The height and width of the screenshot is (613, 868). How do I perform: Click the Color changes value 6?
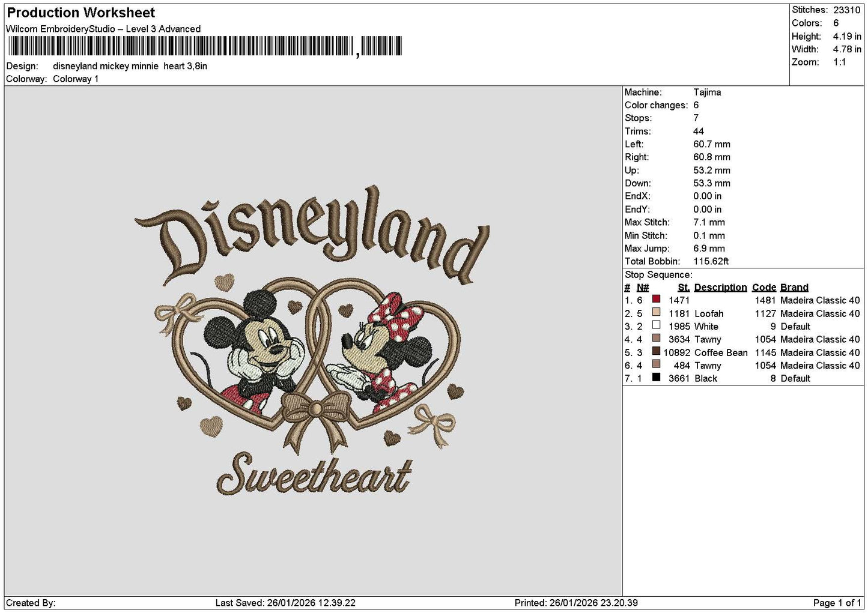click(x=696, y=105)
